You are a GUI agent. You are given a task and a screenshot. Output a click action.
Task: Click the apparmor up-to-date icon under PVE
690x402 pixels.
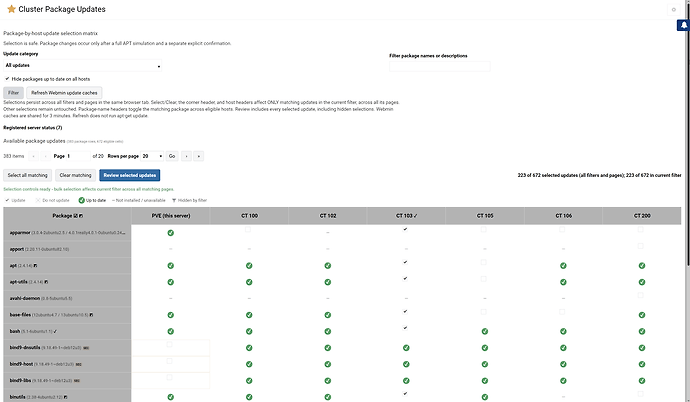[171, 233]
